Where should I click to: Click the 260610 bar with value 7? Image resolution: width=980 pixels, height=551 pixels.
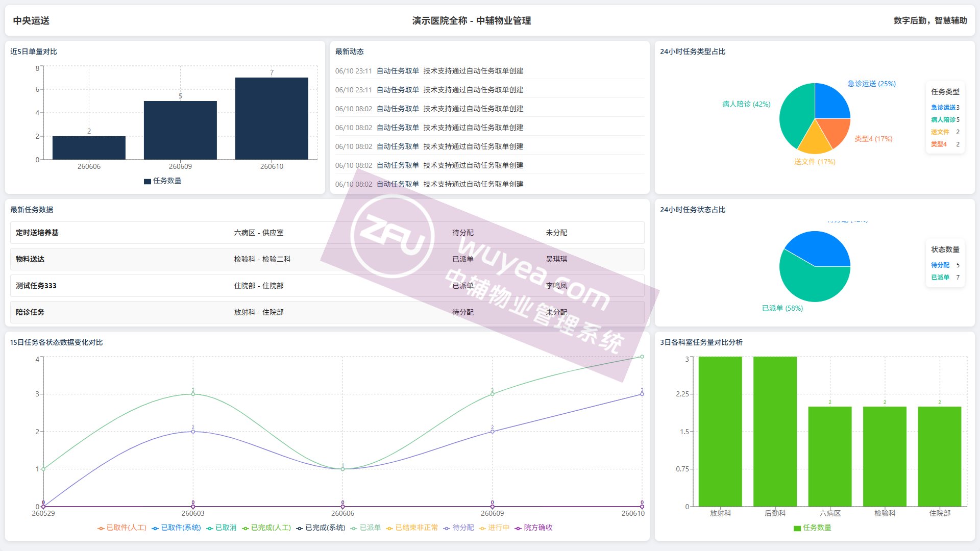point(272,118)
